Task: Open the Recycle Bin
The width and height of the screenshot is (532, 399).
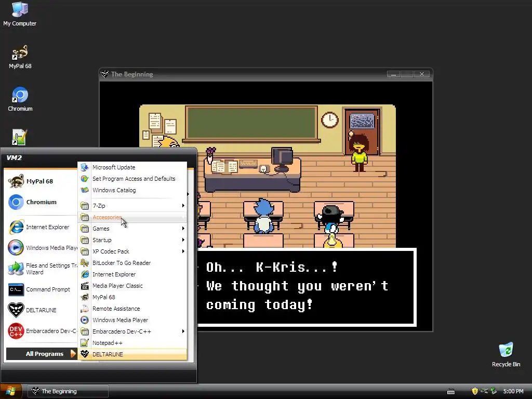Action: pos(506,355)
